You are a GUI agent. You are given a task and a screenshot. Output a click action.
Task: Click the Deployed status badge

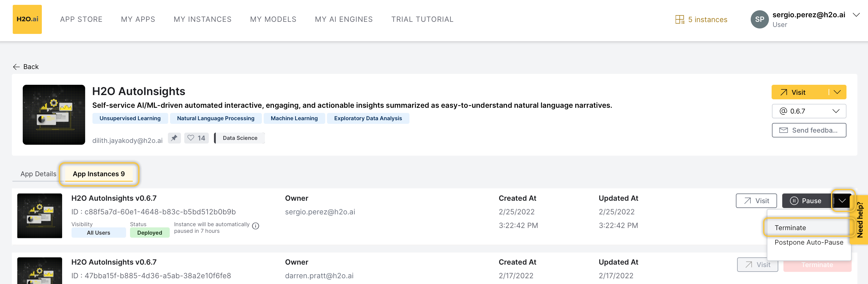click(x=150, y=233)
